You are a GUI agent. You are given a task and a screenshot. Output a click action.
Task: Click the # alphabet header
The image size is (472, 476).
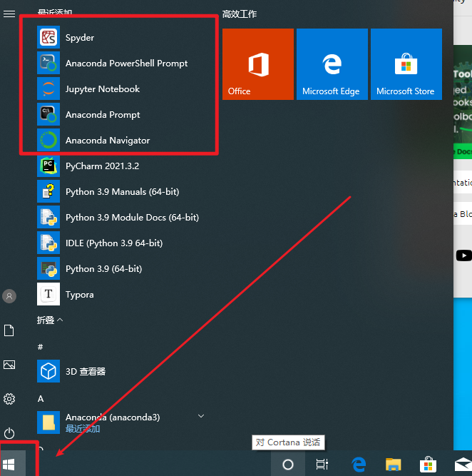click(40, 347)
